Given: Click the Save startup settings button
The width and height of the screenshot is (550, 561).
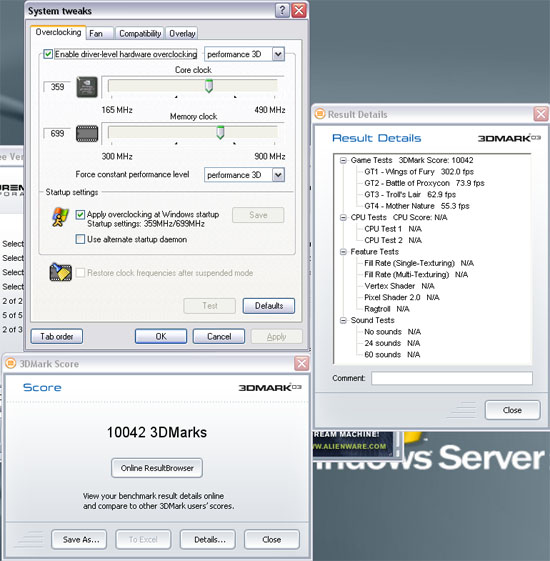Looking at the screenshot, I should point(258,215).
